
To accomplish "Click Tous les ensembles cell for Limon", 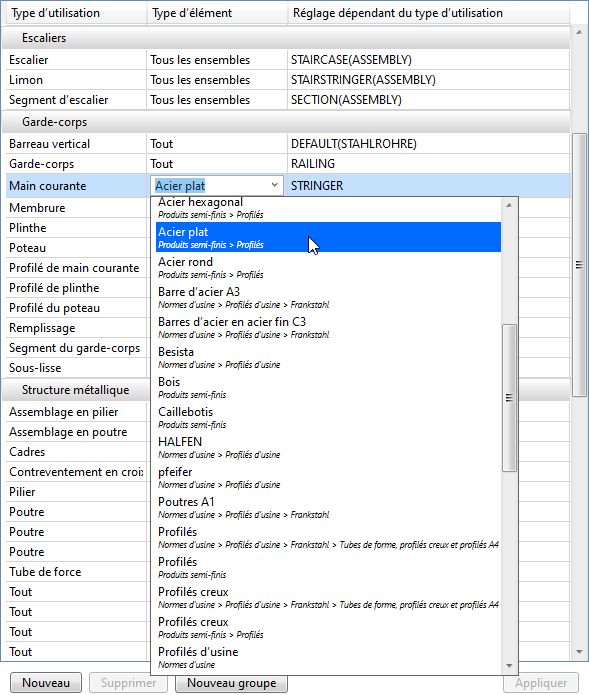I will [217, 79].
